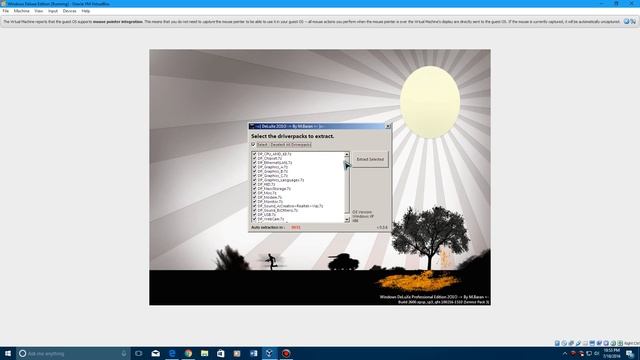Open VirtualBox shared folders indicator
The image size is (640, 360).
click(585, 343)
